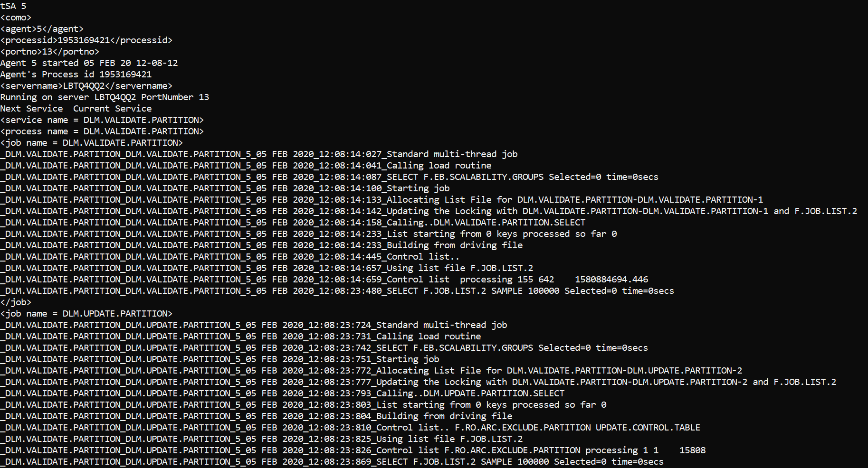The width and height of the screenshot is (868, 468).
Task: Click the servername LBTQ4QQ2 tag line
Action: click(86, 86)
